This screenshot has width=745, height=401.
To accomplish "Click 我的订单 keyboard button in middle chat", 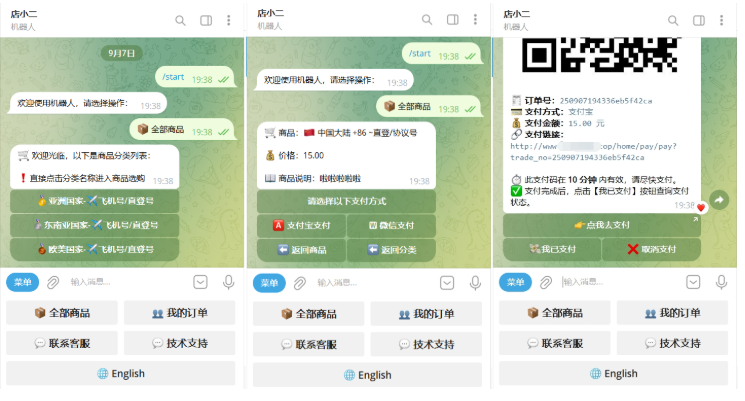I will 426,314.
